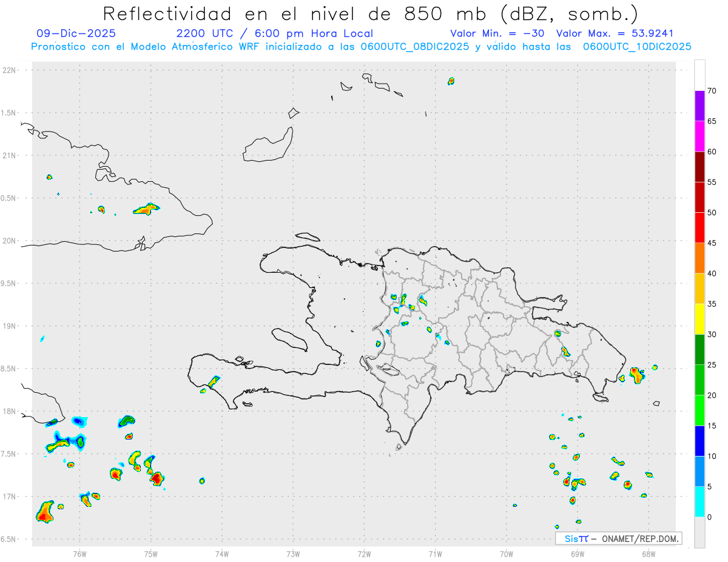Select the 'Valor Max. = 53.9241' text
The width and height of the screenshot is (728, 562).
click(615, 34)
